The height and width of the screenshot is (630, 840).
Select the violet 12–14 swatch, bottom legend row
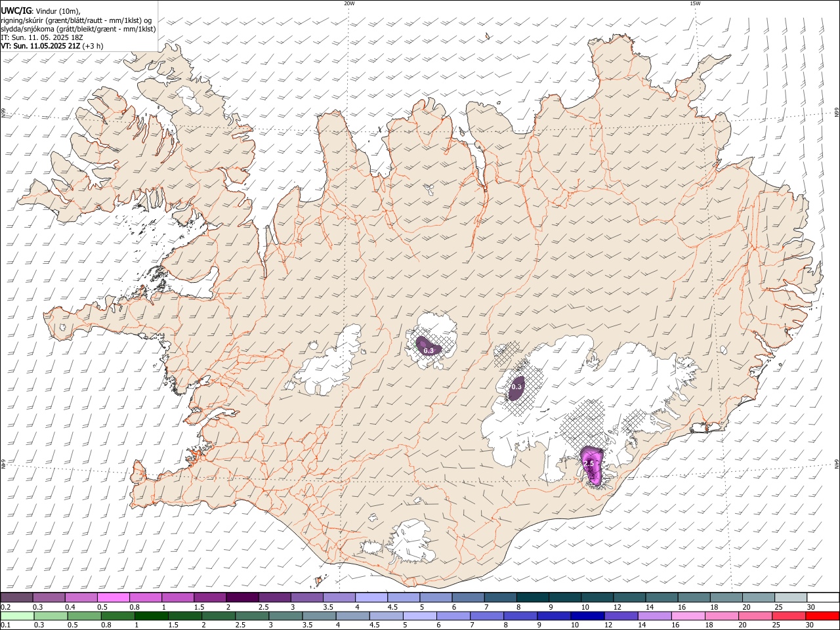pos(621,616)
